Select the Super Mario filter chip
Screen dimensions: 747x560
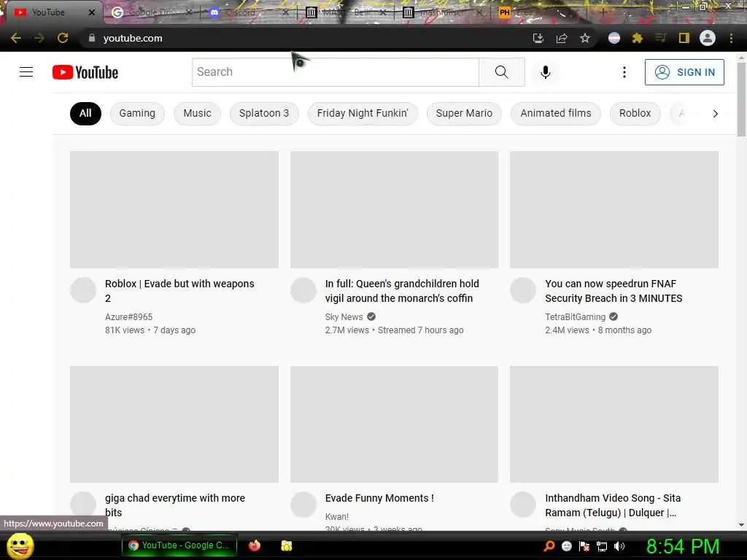[x=464, y=113]
